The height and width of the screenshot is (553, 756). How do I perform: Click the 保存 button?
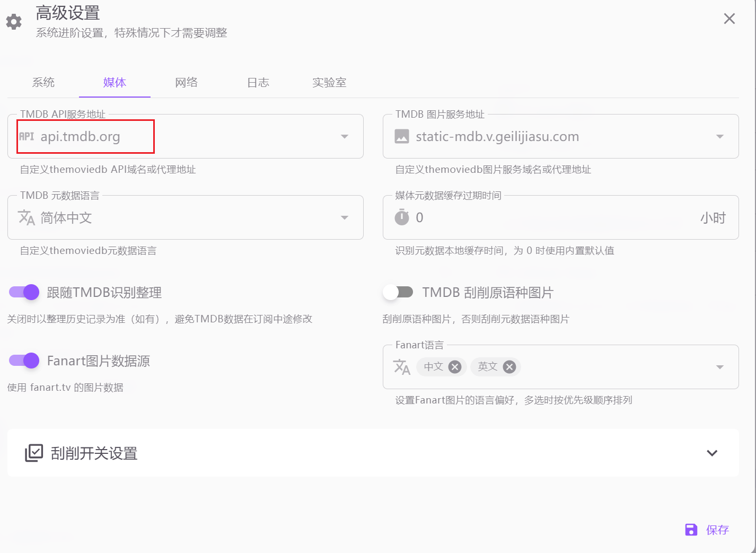[x=707, y=530]
